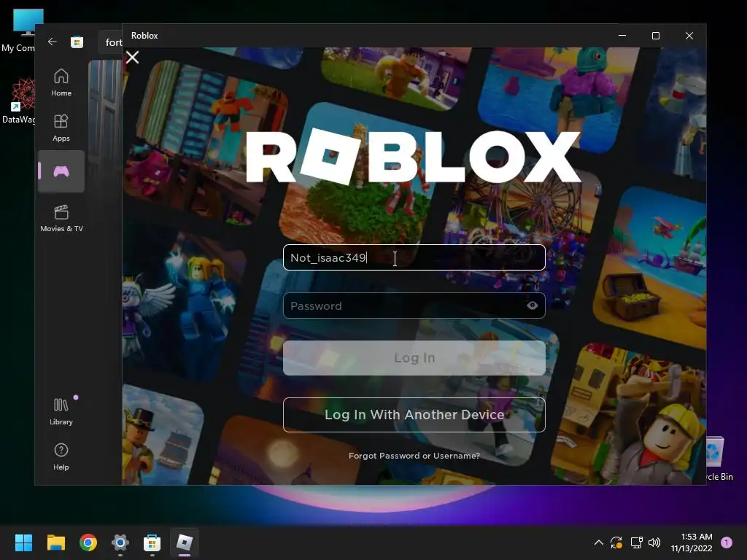The width and height of the screenshot is (747, 560).
Task: Open Settings gear on the taskbar
Action: point(120,542)
